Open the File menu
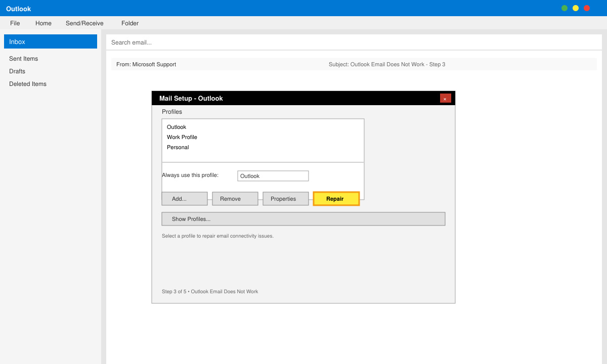 15,23
